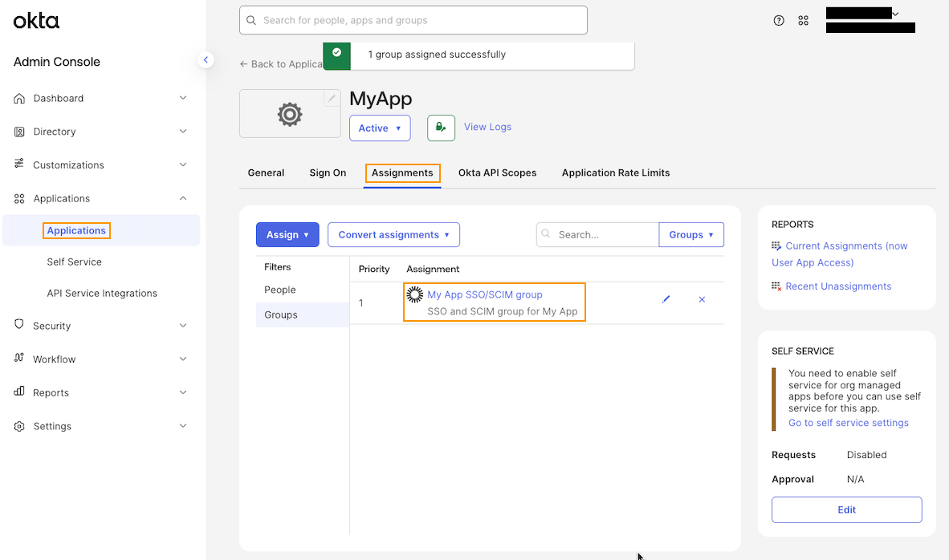Open the My App SSO/SCIM group link

click(x=485, y=294)
